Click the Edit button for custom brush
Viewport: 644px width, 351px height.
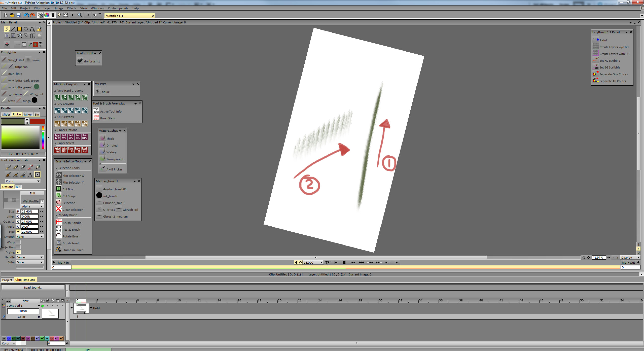[32, 193]
